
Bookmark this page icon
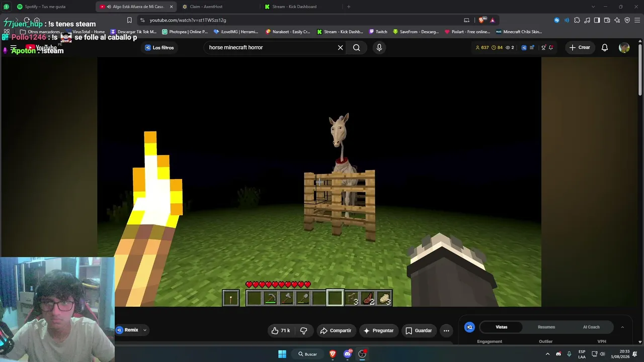(129, 20)
